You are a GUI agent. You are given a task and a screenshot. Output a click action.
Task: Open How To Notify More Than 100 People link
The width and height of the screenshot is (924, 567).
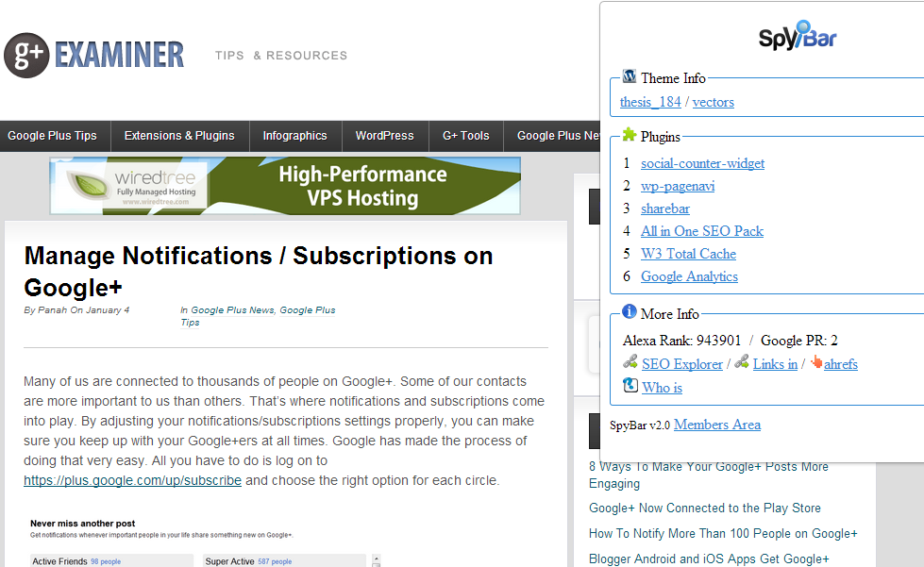click(723, 533)
